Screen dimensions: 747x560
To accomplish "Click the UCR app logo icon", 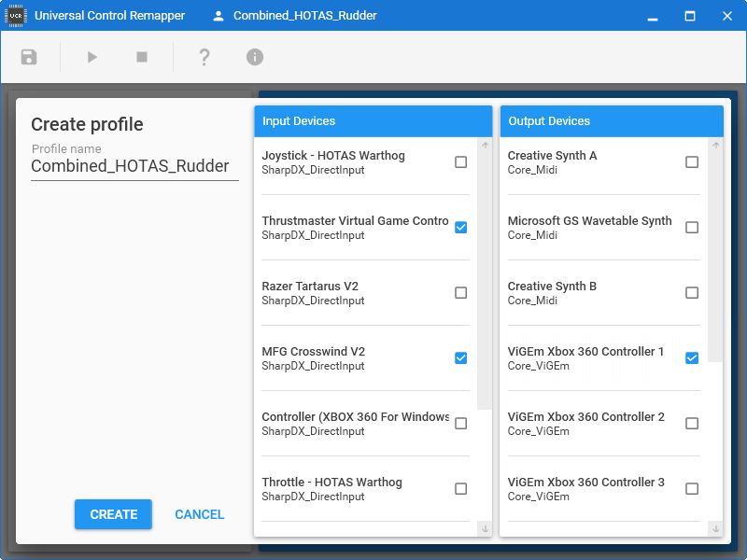I will (16, 15).
